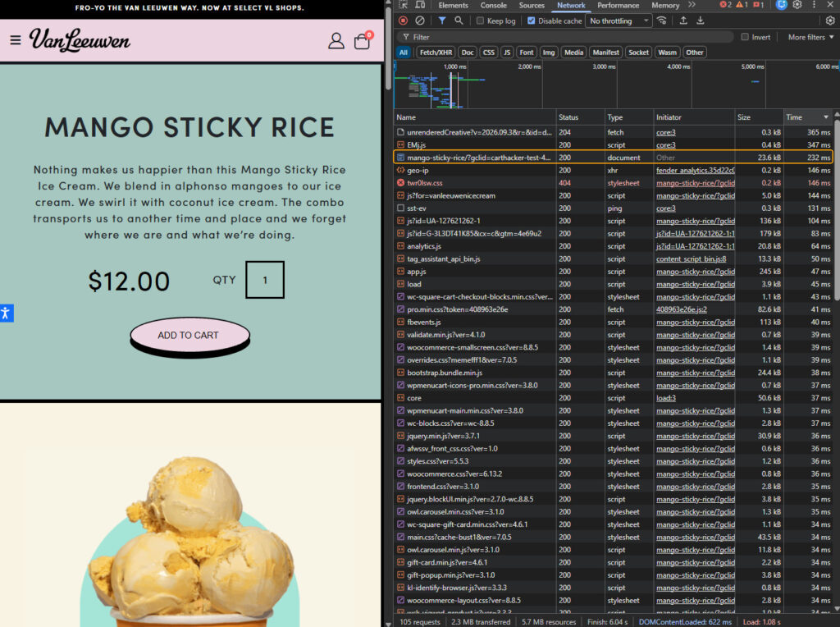Filter requests by Media
This screenshot has width=840, height=627.
[573, 53]
